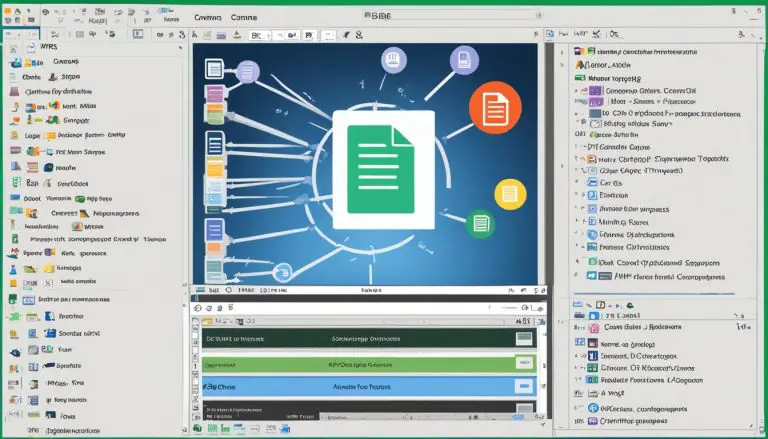Select the blue colored row in bottom list
The image size is (768, 439).
pos(360,386)
